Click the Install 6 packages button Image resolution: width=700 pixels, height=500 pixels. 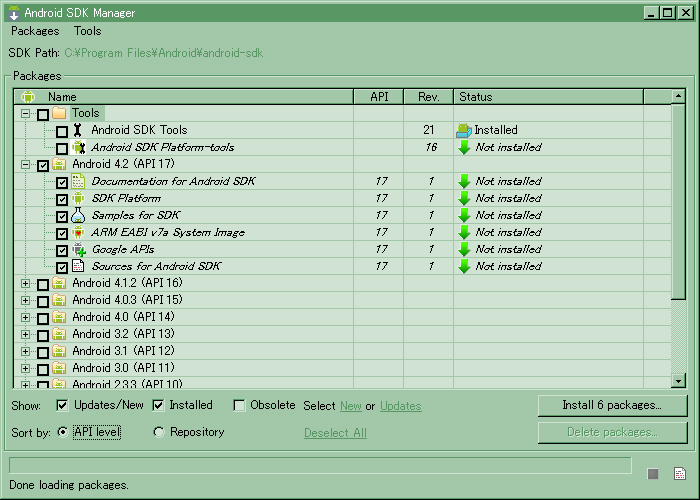[x=612, y=405]
